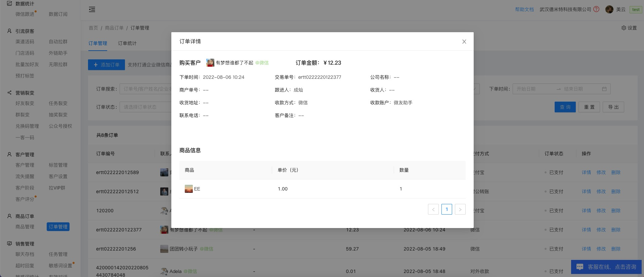Click the test badge beside 美云
644x277 pixels.
point(636,10)
